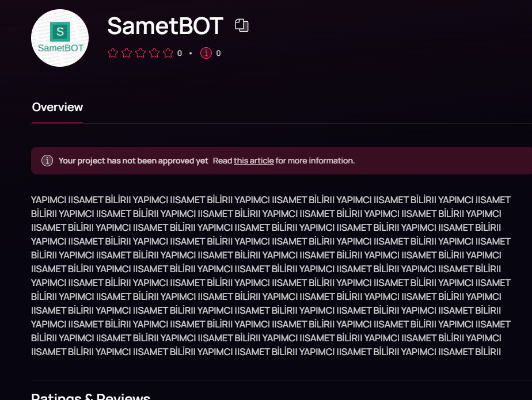Click the green S logo inside the avatar
Screen dimensions: 532x400
point(60,32)
